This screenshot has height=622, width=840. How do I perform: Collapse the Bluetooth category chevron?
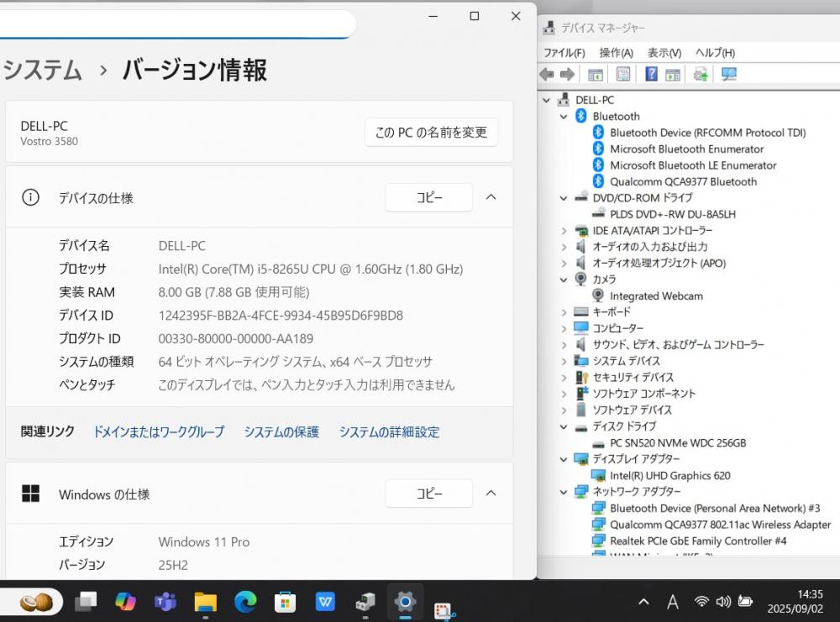[564, 116]
